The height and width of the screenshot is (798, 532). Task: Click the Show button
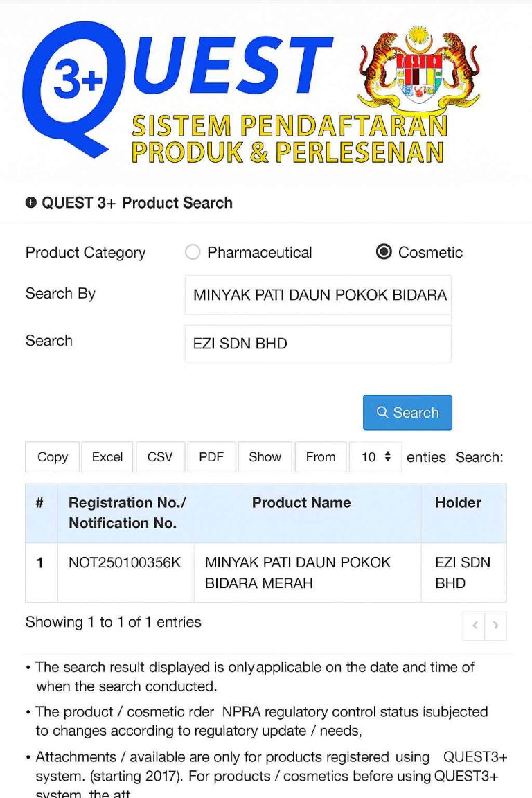[265, 457]
